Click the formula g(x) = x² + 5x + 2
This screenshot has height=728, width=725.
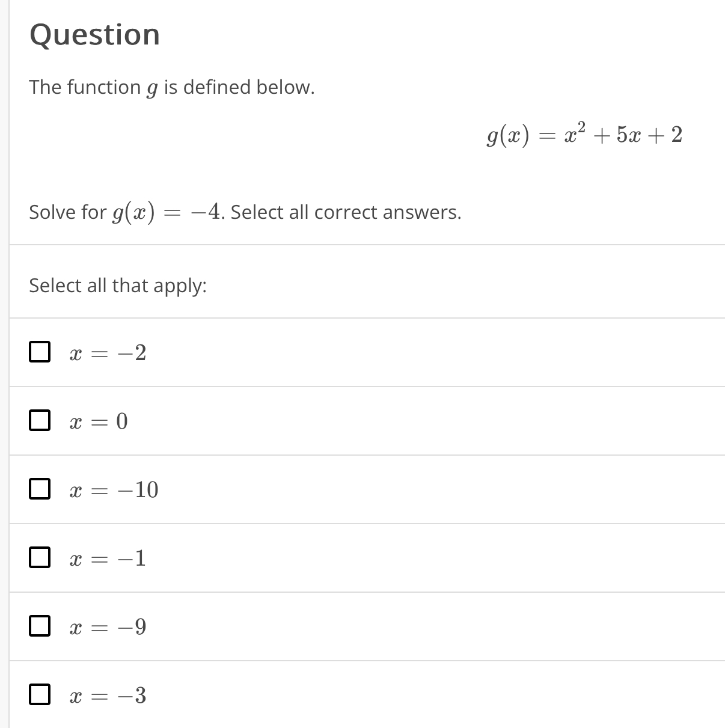584,135
